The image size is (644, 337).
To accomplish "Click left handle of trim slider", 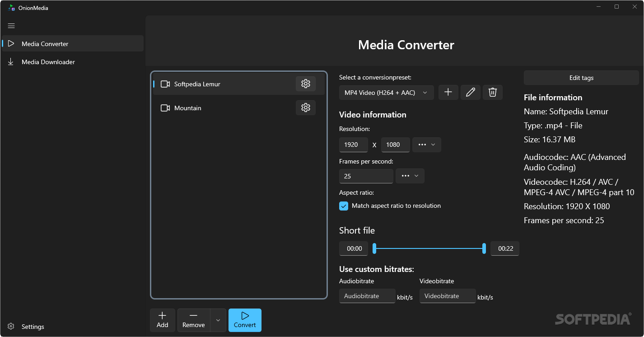I will point(374,248).
